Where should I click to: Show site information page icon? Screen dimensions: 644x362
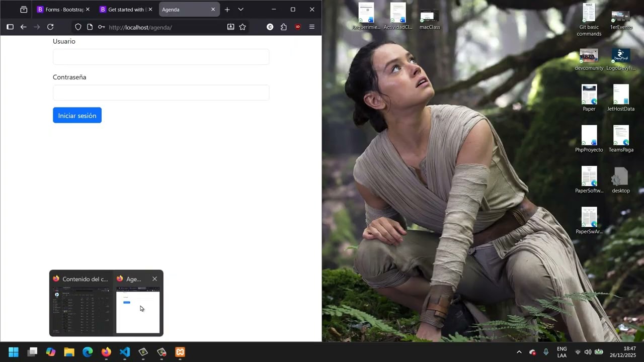click(90, 27)
